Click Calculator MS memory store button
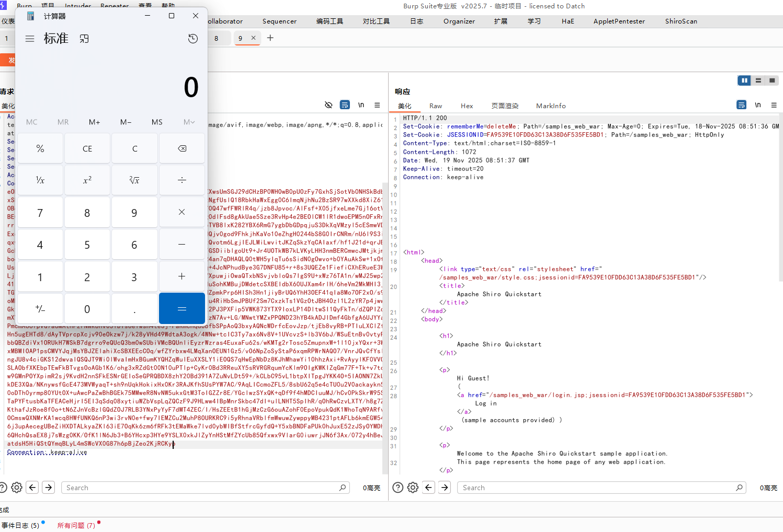Screen dimensions: 783x532 click(x=157, y=122)
